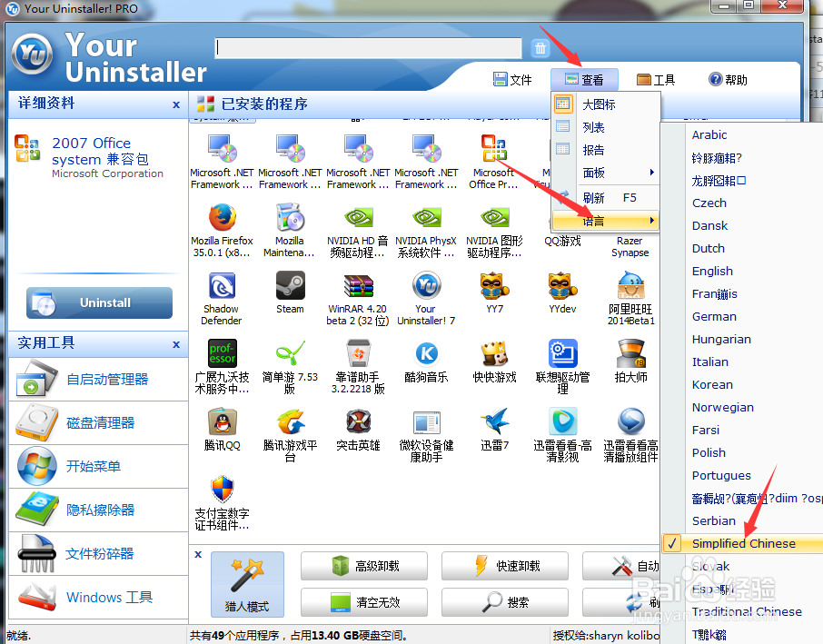Select Polish in language list
The width and height of the screenshot is (823, 644).
709,452
